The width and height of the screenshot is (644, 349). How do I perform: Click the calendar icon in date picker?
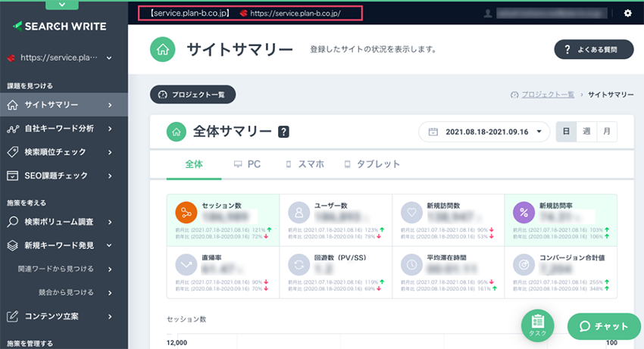(433, 132)
